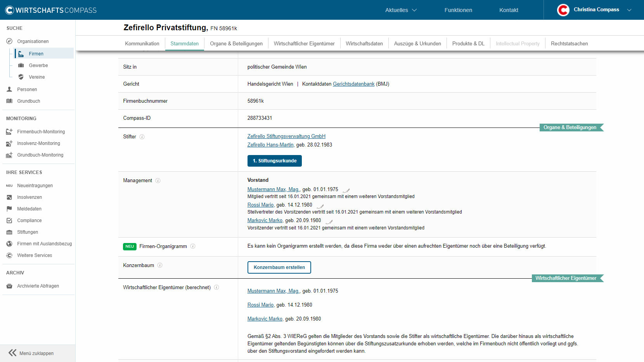The image size is (644, 362).
Task: Show info for Konzernbaum
Action: tap(160, 265)
